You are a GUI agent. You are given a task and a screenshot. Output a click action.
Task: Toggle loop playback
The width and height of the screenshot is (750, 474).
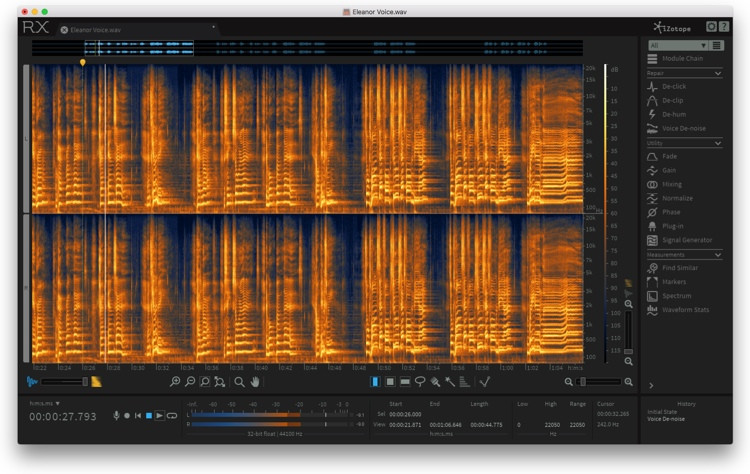172,415
